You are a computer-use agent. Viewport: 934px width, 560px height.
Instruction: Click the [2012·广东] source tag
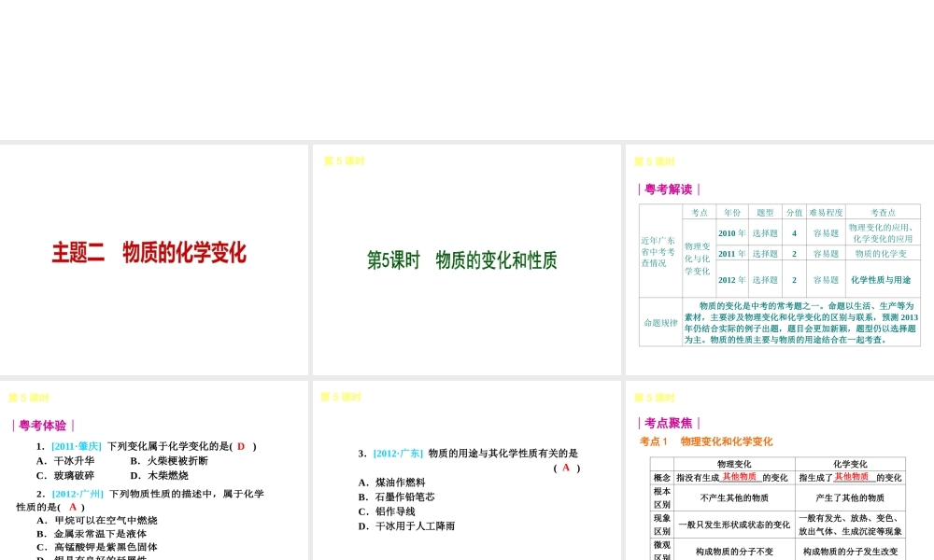398,454
